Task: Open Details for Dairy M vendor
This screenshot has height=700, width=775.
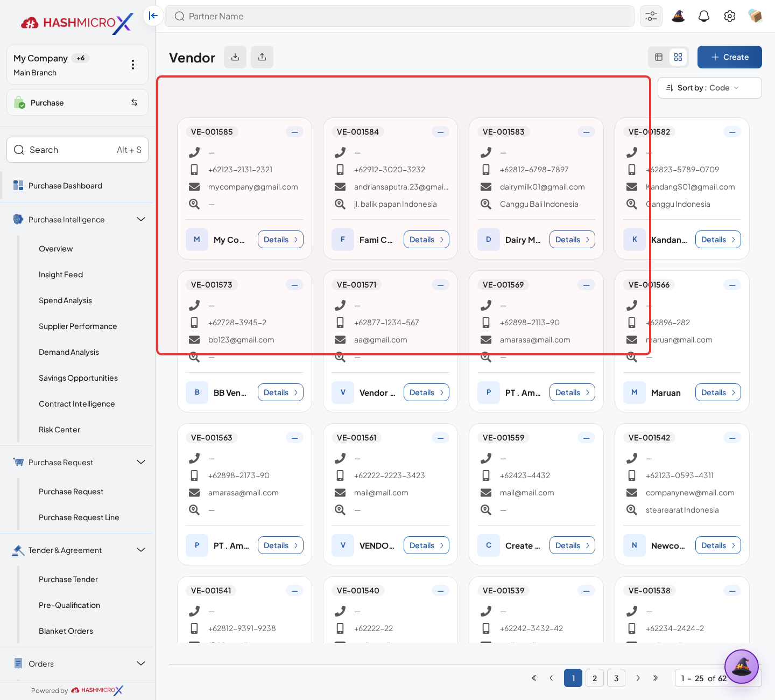Action: tap(572, 240)
